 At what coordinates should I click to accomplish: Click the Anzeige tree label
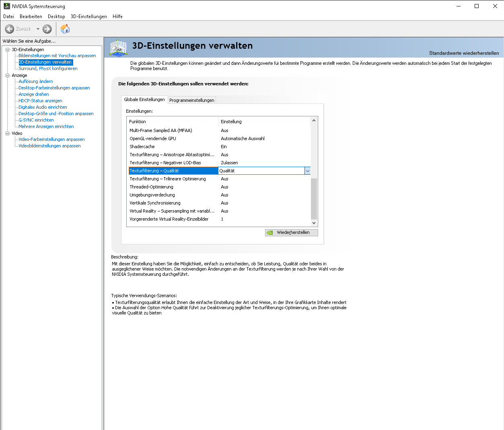tap(19, 75)
